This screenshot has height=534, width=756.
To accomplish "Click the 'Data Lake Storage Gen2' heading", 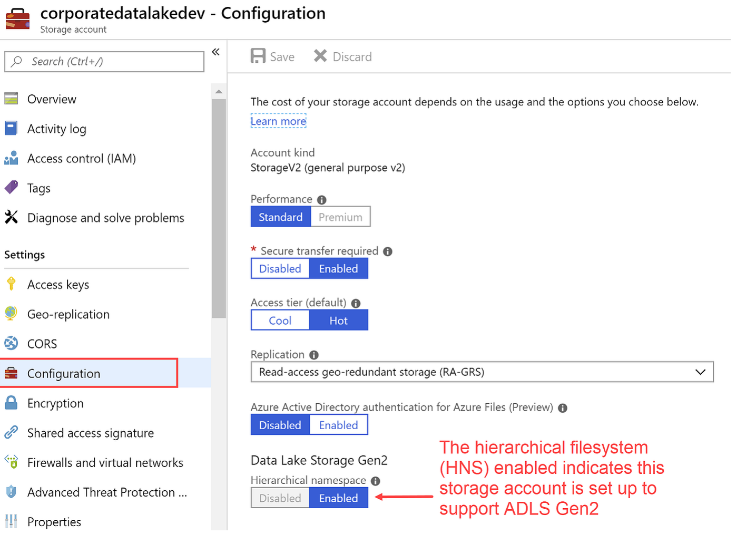I will (319, 460).
